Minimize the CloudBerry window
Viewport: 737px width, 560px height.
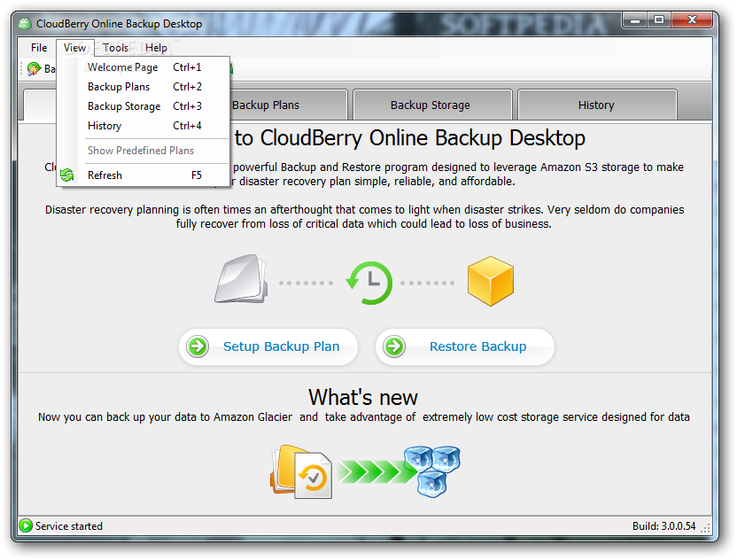pyautogui.click(x=635, y=20)
